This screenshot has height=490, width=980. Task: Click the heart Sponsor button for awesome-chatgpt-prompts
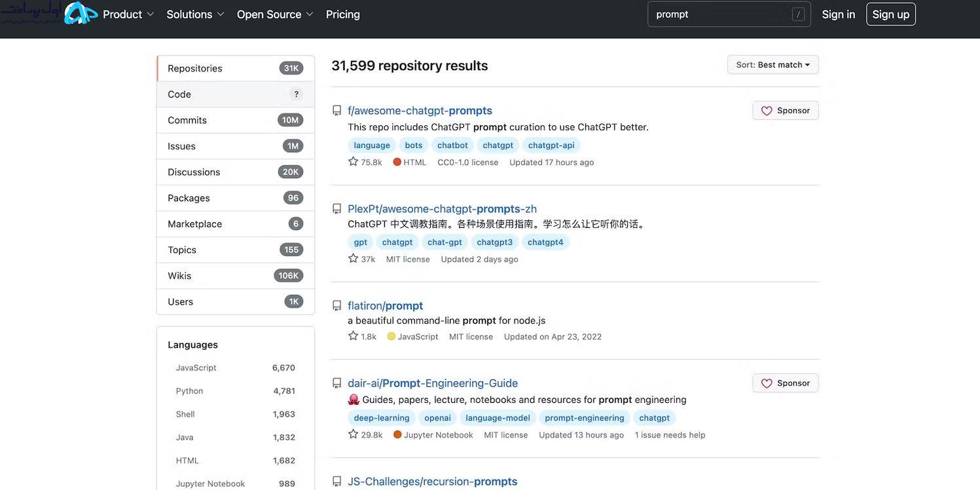tap(786, 111)
